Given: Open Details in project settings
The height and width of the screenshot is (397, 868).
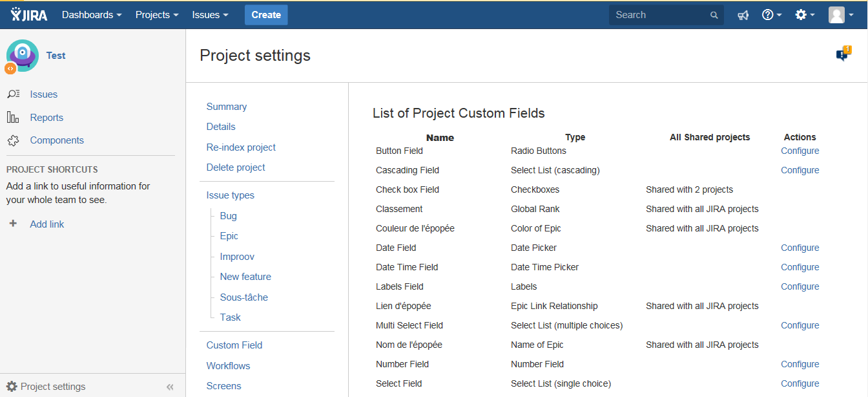Looking at the screenshot, I should coord(221,127).
